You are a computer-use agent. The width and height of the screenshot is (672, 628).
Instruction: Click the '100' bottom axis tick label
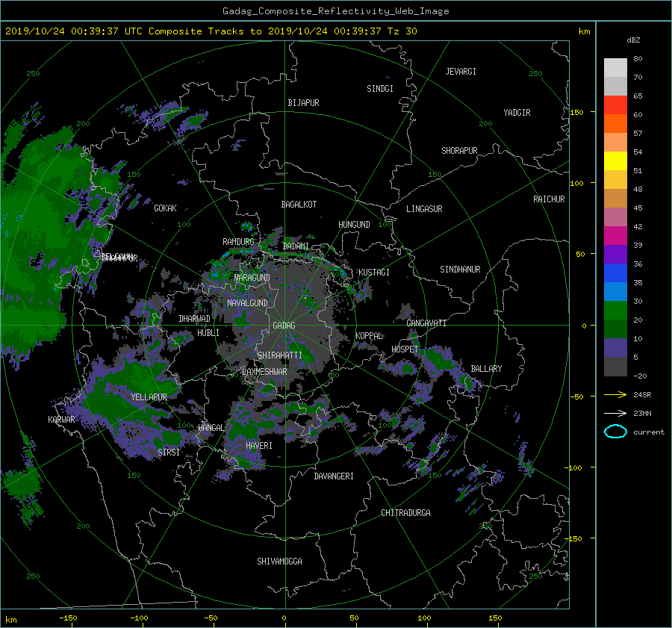pos(424,618)
